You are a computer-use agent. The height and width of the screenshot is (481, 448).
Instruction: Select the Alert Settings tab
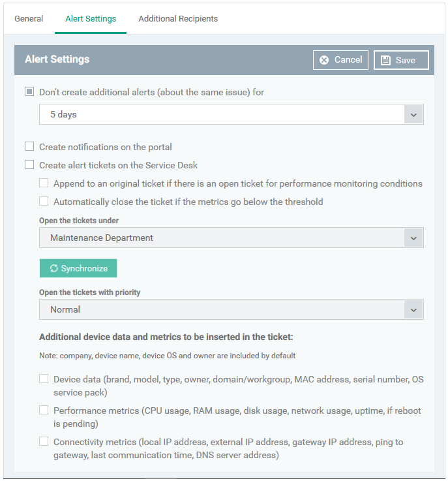(91, 19)
